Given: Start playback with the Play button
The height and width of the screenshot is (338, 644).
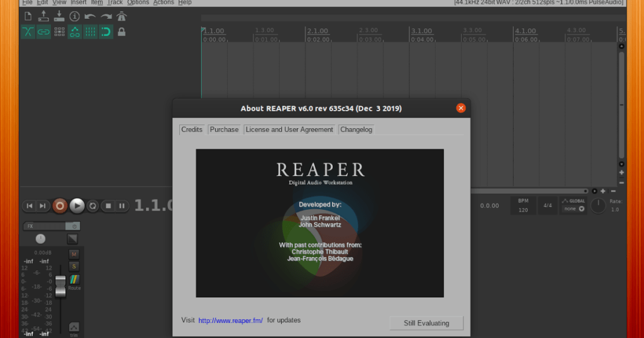Looking at the screenshot, I should click(x=77, y=206).
